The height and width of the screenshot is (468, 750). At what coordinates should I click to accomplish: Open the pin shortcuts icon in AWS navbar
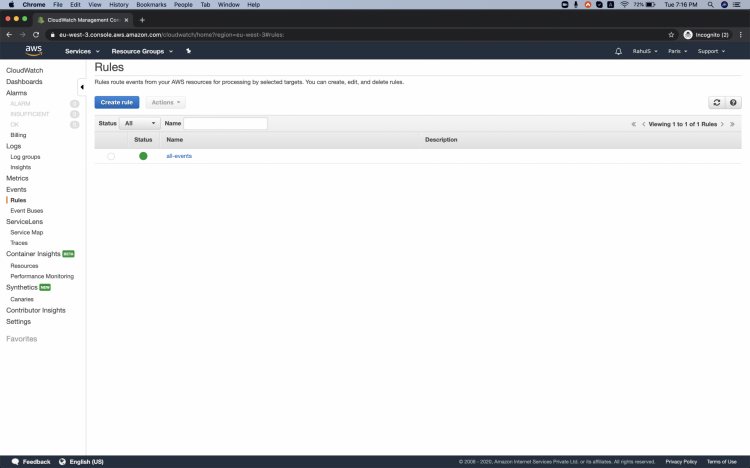tap(188, 51)
